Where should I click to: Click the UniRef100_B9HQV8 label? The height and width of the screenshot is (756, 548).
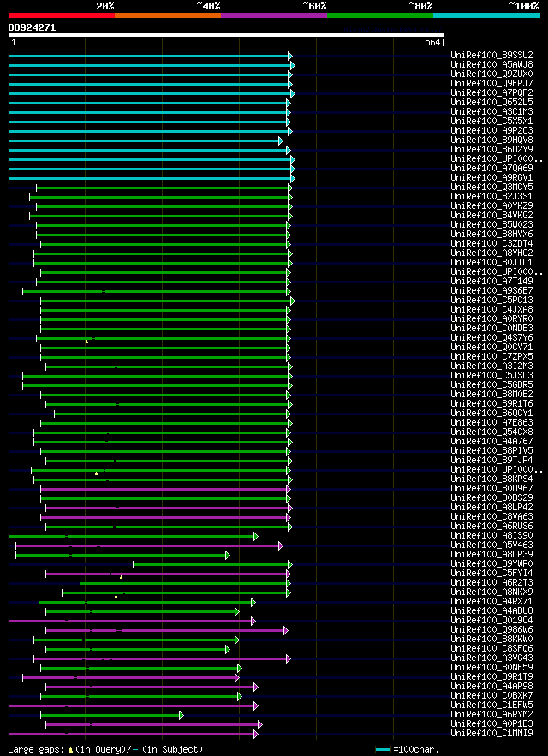click(x=491, y=140)
